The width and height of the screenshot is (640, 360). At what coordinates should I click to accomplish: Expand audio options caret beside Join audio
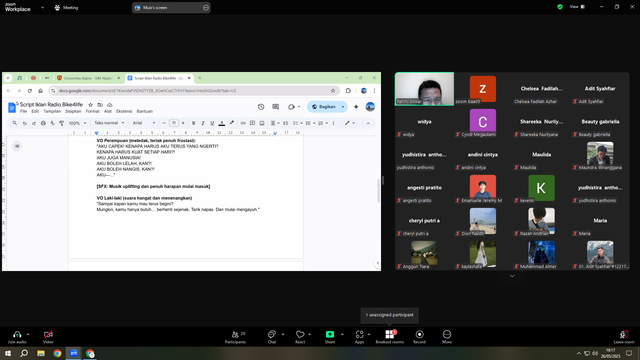pos(28,334)
